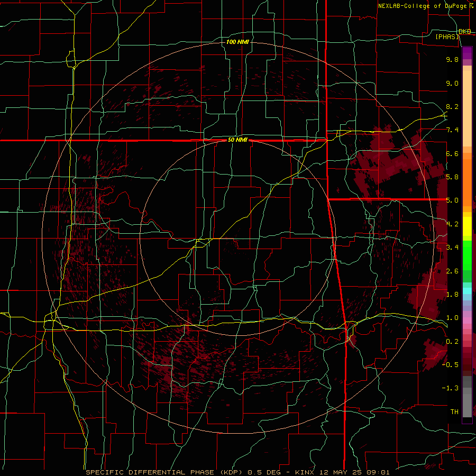The width and height of the screenshot is (476, 476).
Task: Click the (KDP) product code in the caption
Action: point(232,472)
